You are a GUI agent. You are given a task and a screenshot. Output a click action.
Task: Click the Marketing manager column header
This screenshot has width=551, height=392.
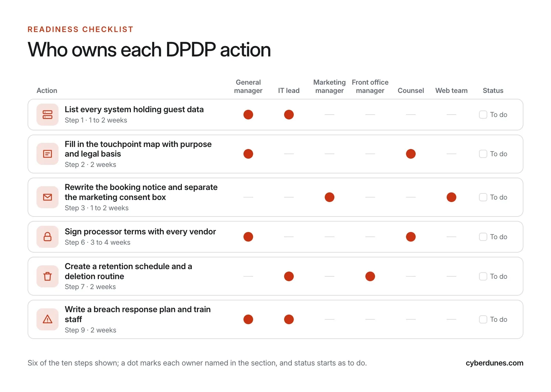coord(330,86)
